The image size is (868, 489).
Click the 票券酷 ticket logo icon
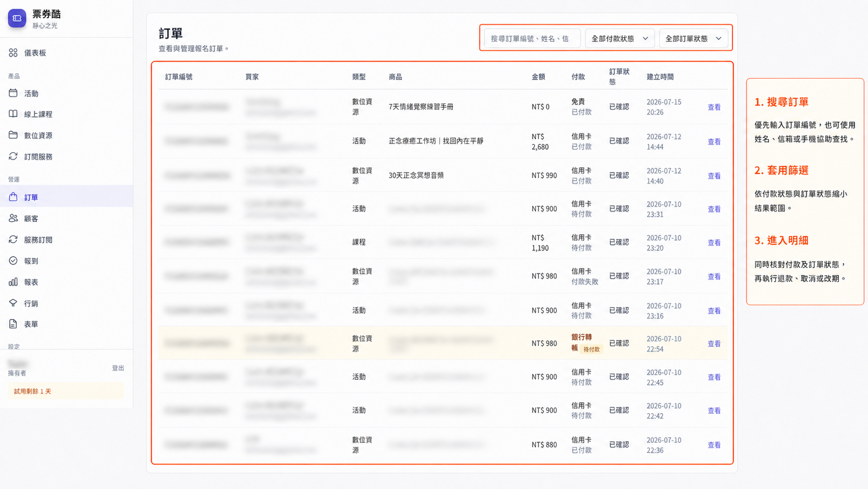click(17, 18)
